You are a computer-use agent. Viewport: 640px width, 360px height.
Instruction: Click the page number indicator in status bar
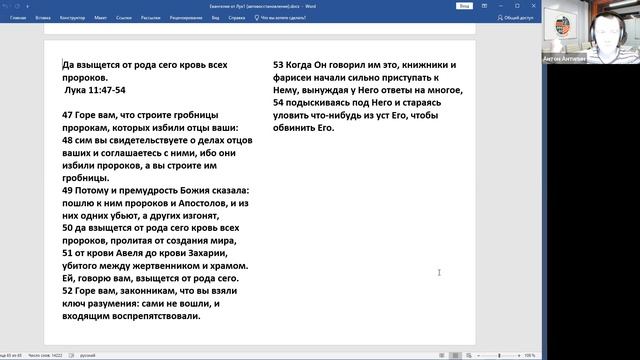(11, 356)
